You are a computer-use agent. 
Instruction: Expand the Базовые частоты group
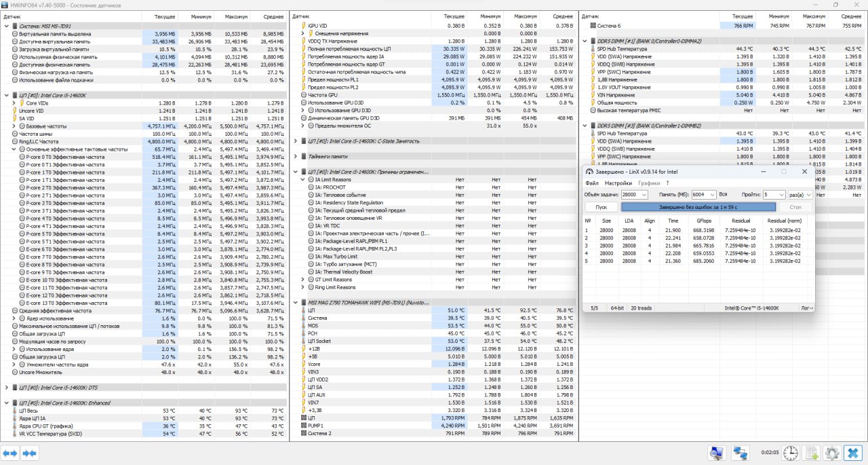point(14,126)
